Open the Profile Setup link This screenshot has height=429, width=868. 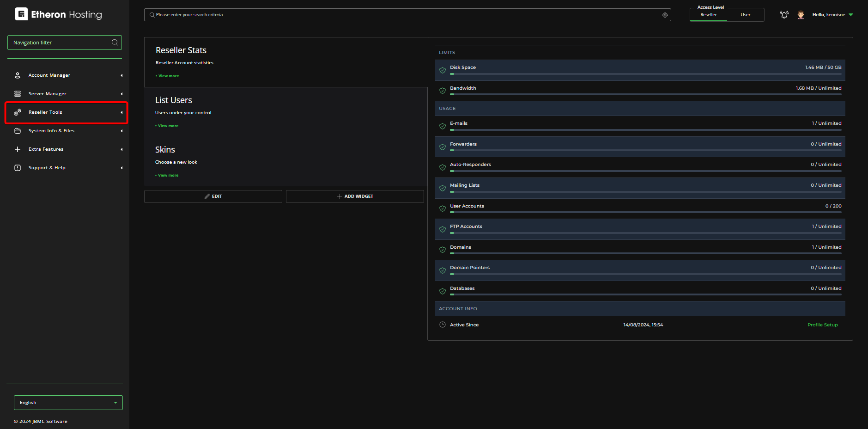pyautogui.click(x=822, y=325)
